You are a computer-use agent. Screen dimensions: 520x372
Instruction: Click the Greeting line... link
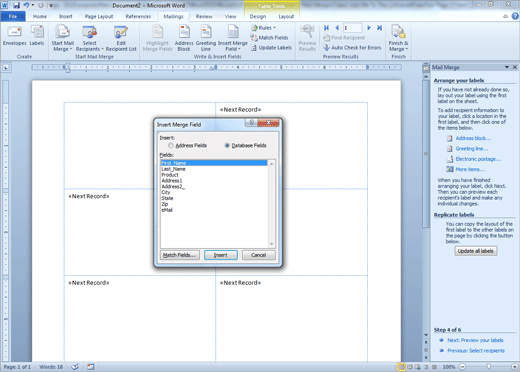pyautogui.click(x=472, y=149)
